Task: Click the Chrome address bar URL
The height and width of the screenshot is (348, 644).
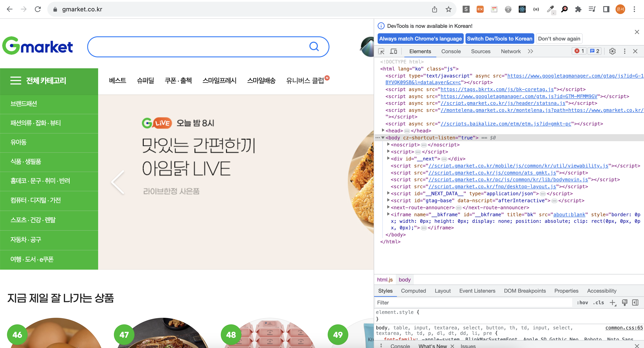Action: pos(82,9)
